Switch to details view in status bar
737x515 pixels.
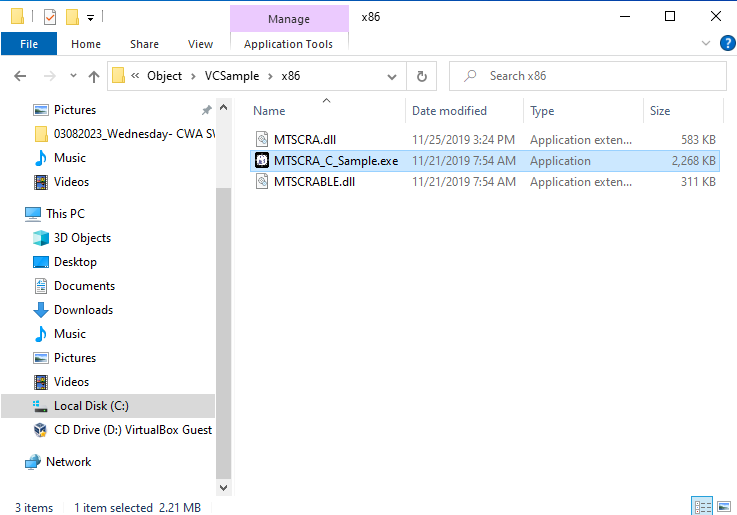(x=703, y=507)
